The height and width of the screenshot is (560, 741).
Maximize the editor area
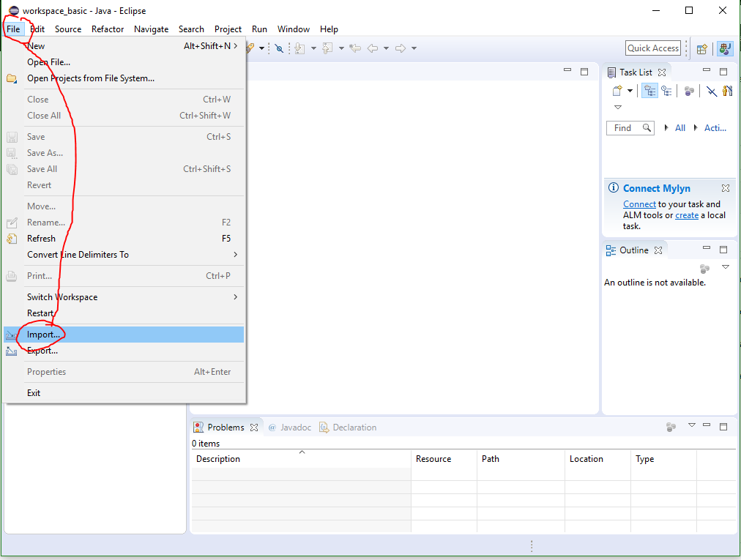[584, 72]
